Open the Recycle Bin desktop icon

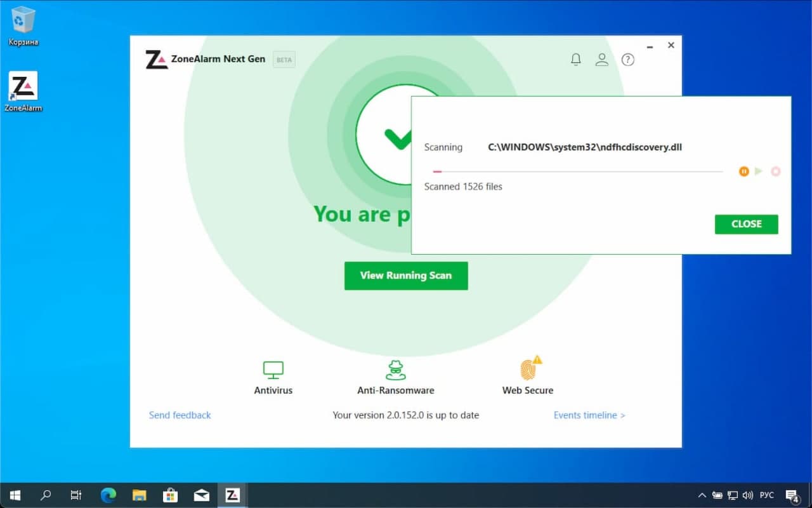pos(23,20)
